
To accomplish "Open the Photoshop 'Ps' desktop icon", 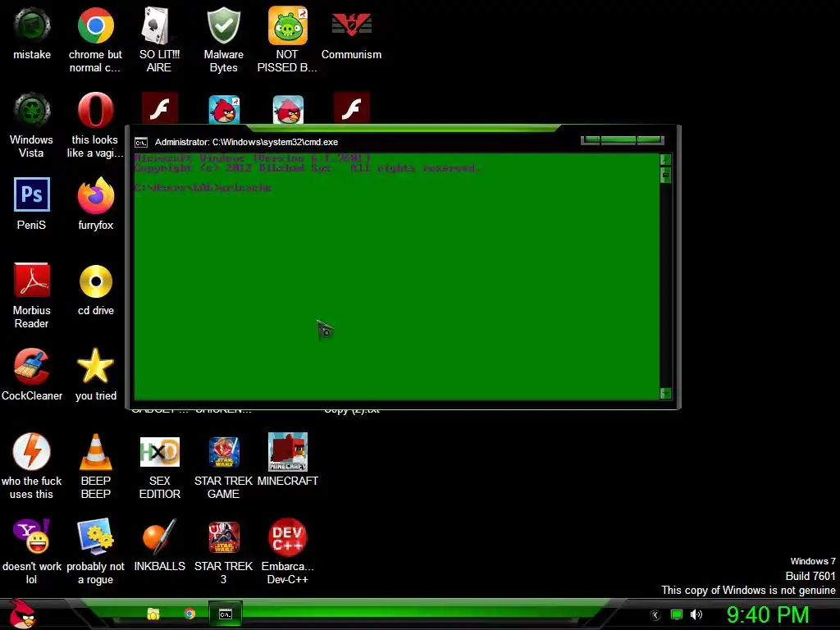I will [x=32, y=194].
